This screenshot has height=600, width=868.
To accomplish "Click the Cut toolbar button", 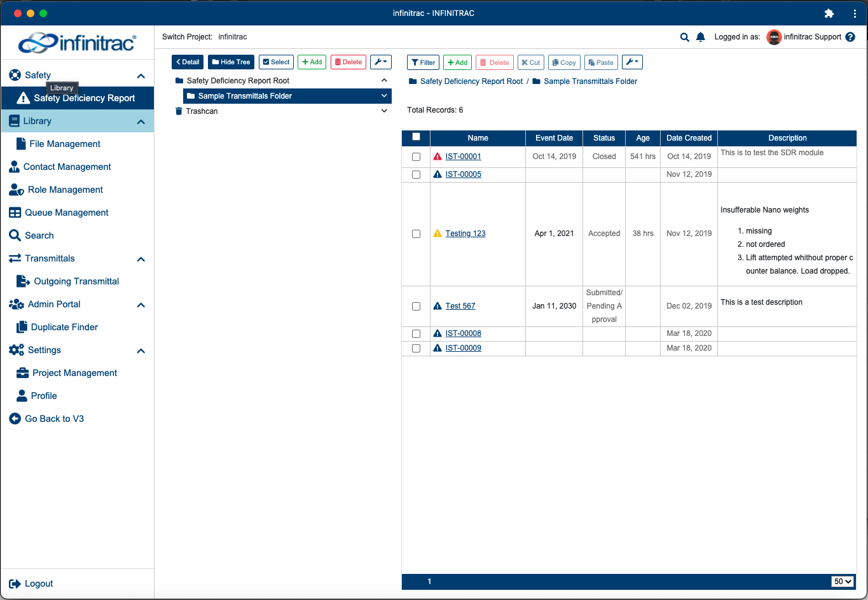I will 531,62.
